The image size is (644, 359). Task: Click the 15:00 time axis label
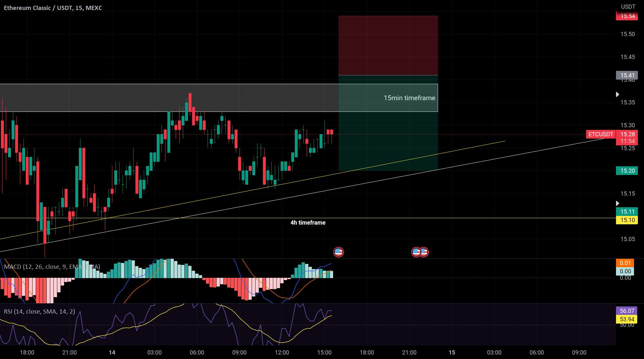pos(324,353)
